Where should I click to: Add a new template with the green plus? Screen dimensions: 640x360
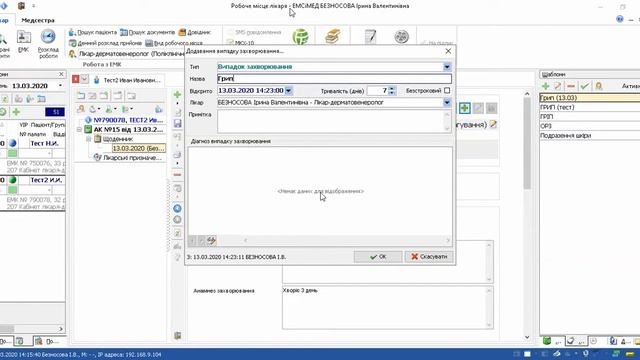point(545,86)
